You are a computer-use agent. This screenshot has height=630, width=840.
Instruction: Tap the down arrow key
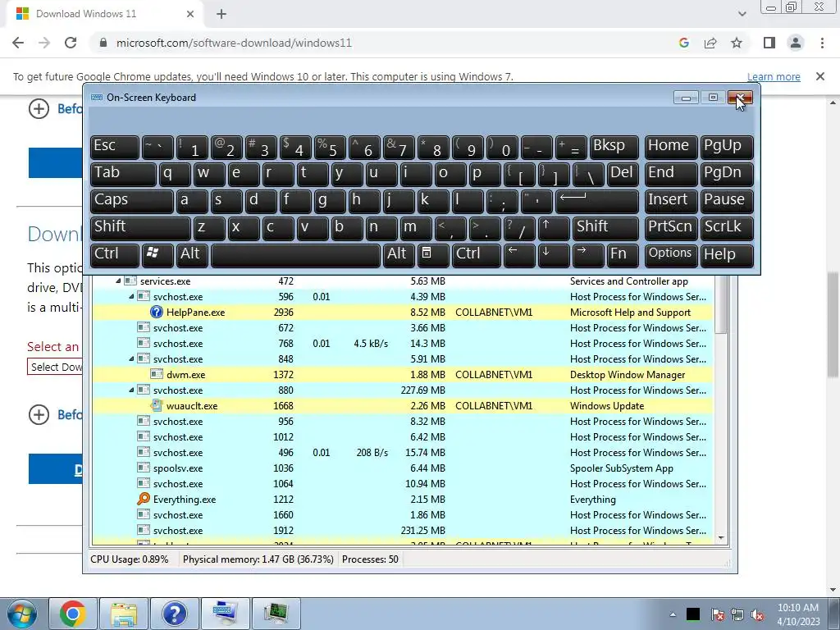coord(554,254)
